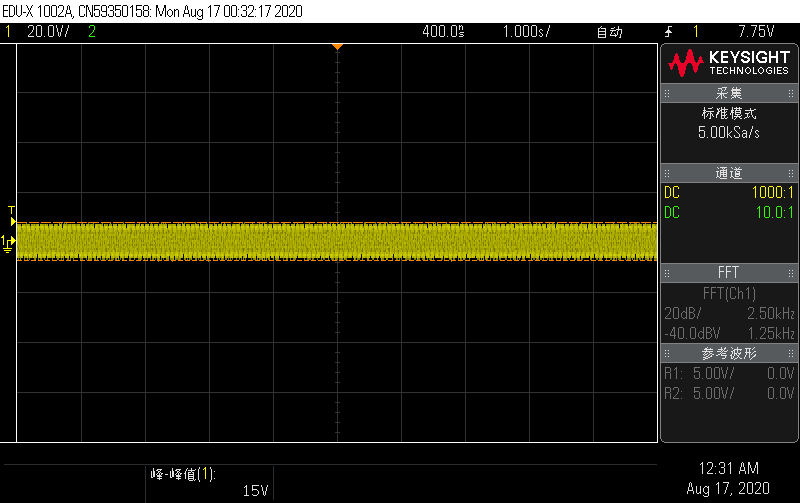Viewport: 800px width, 503px height.
Task: Expand the FFT panel header
Action: click(x=729, y=273)
